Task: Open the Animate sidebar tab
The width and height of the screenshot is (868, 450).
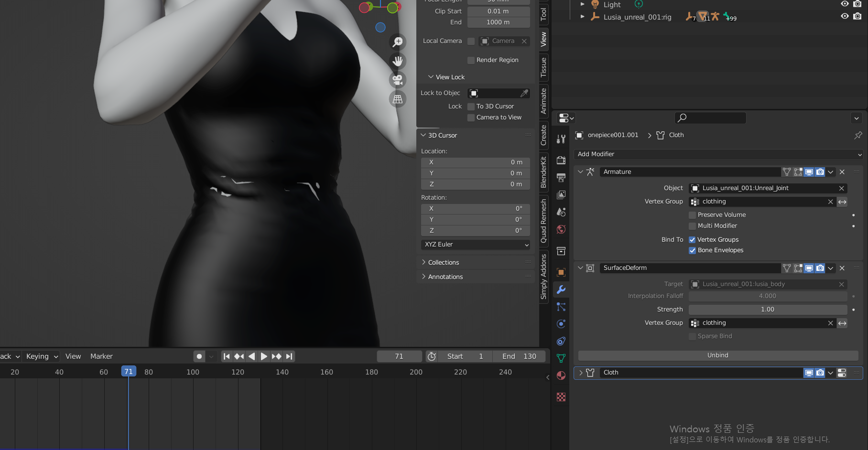Action: [544, 101]
